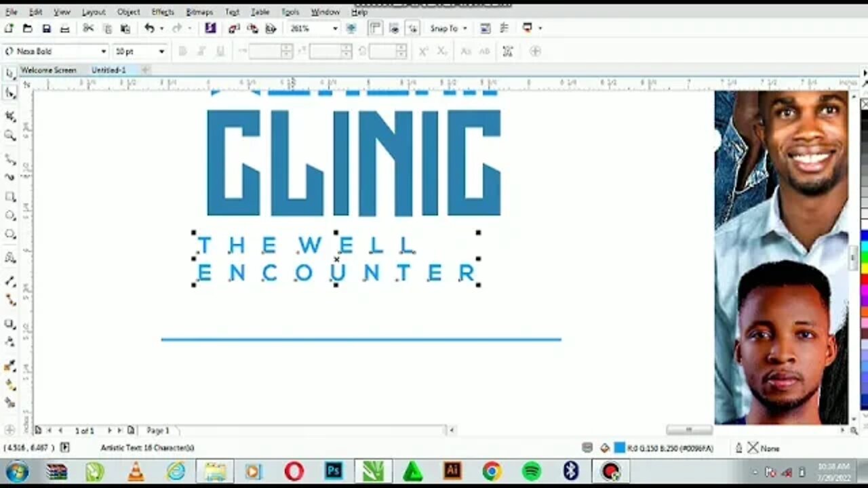This screenshot has height=488, width=868.
Task: Select the Polygon tool in the toolbox
Action: click(10, 235)
